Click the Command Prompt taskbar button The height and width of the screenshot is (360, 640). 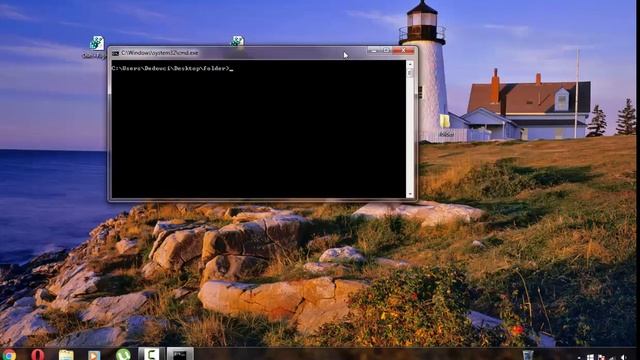pyautogui.click(x=180, y=354)
